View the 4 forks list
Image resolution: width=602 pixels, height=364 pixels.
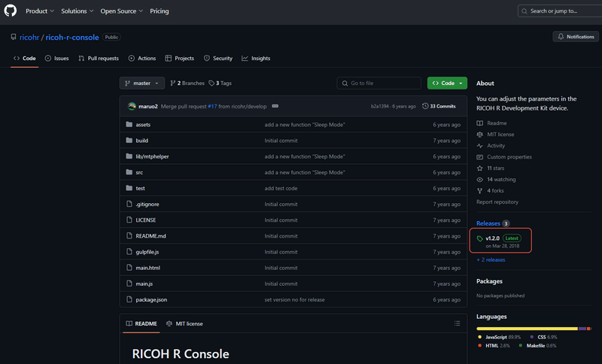coord(491,190)
